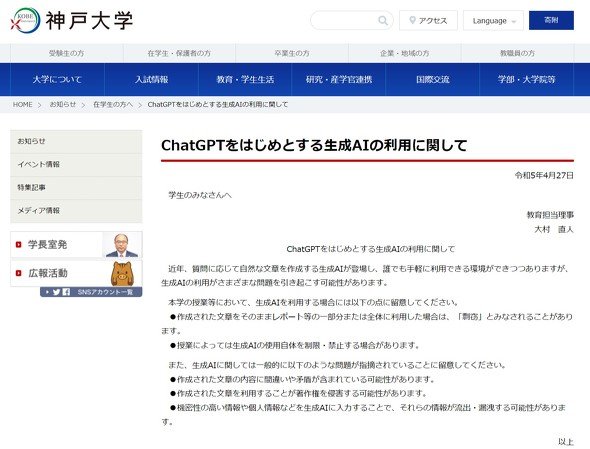The image size is (590, 449).
Task: Click the text 教育担当理事
Action: point(550,215)
